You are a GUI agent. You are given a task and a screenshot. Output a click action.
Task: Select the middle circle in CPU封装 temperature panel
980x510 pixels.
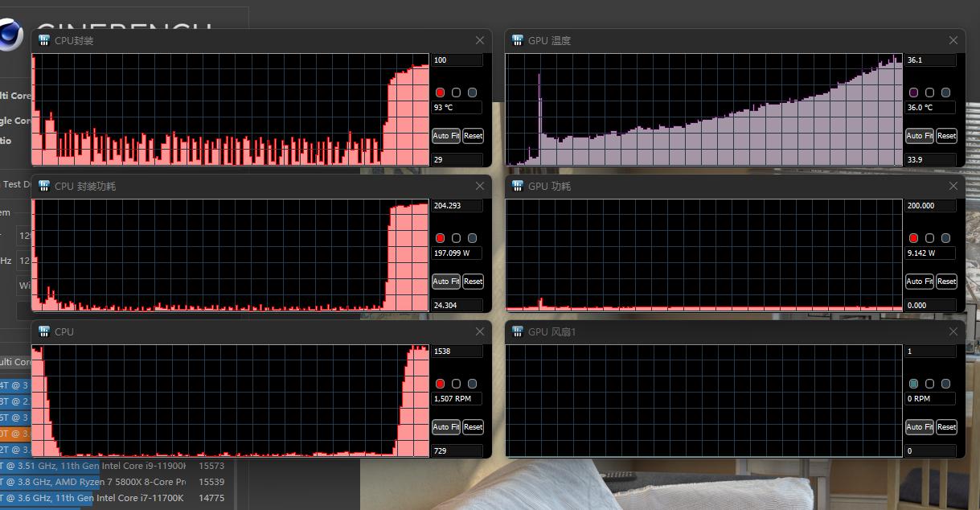point(456,93)
